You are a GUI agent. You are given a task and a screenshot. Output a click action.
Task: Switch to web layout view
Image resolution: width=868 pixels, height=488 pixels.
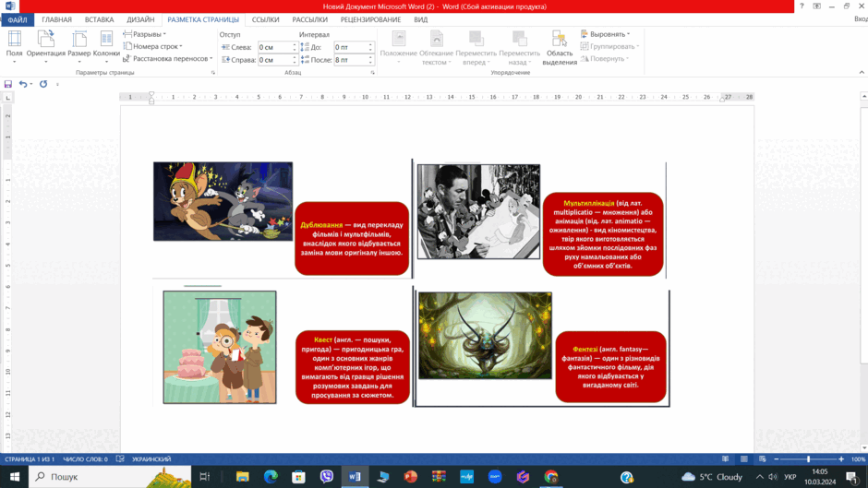762,459
